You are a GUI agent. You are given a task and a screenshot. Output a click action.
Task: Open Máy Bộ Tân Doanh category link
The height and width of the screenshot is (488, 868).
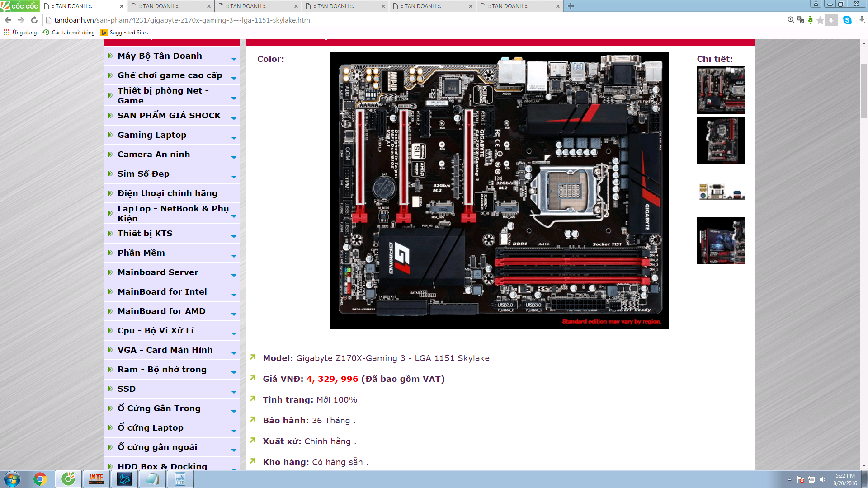coord(160,56)
